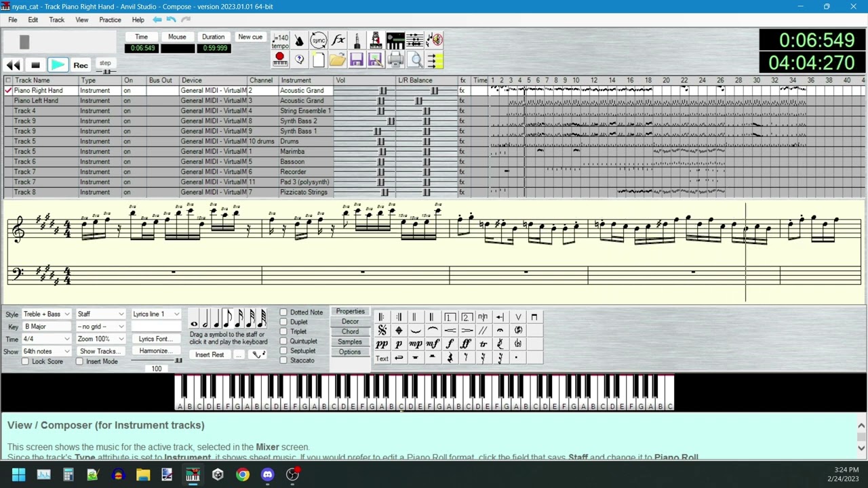868x488 pixels.
Task: Open the Show 64th notes dropdown
Action: pos(46,351)
